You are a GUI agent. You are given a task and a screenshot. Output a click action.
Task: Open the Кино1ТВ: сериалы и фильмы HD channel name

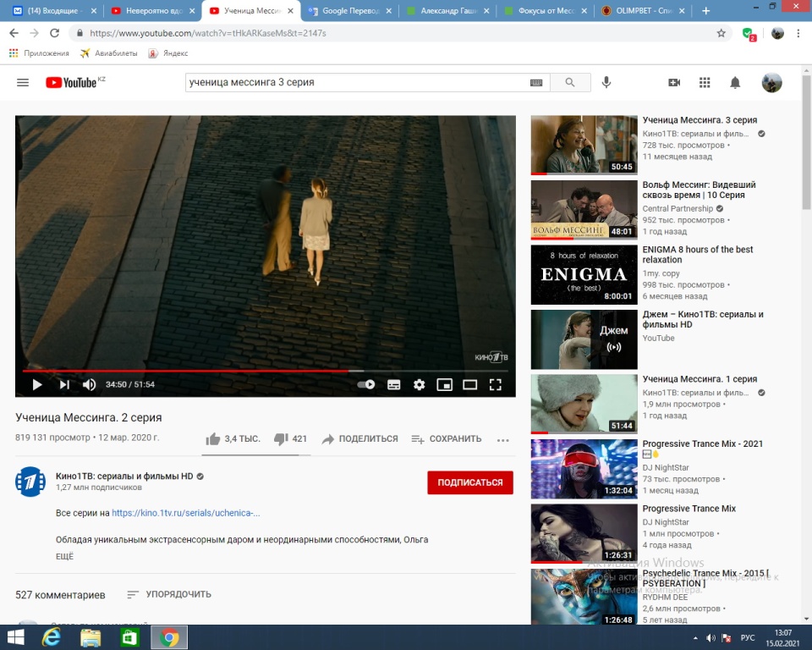[124, 476]
